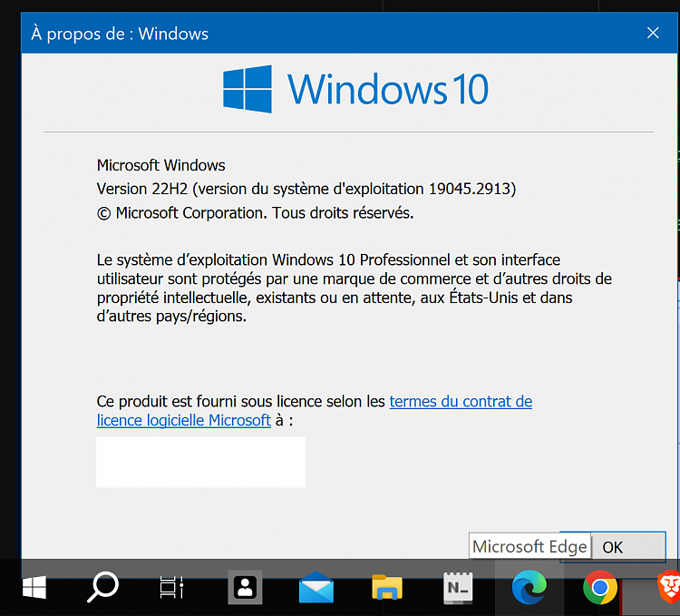Click the 'Windows 10 Professionnel' paragraph

pyautogui.click(x=355, y=288)
